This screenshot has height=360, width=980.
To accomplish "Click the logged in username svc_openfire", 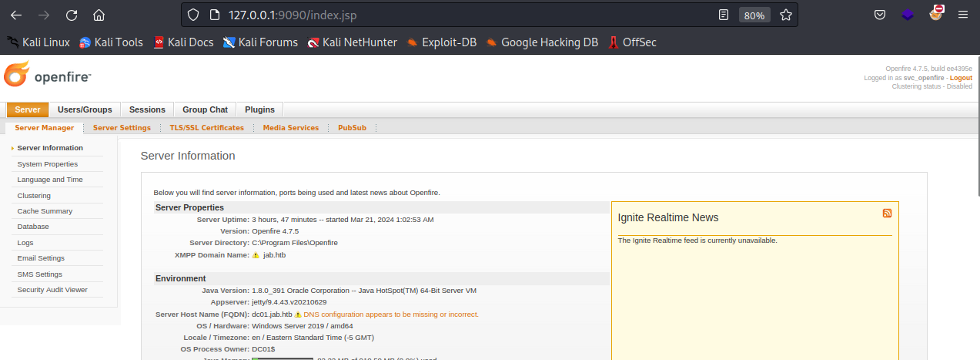I will pyautogui.click(x=924, y=78).
